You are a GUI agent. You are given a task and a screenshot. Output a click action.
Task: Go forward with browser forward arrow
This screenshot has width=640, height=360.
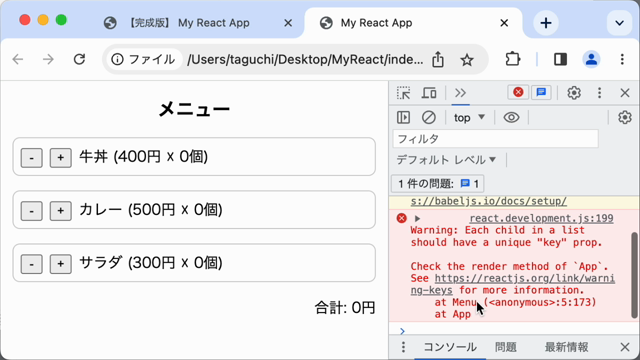pos(48,60)
